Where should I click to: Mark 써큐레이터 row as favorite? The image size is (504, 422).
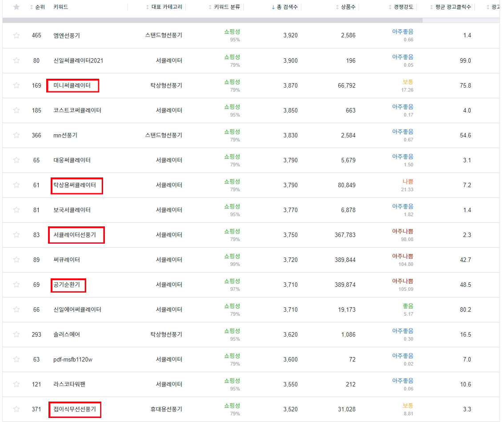coord(16,260)
